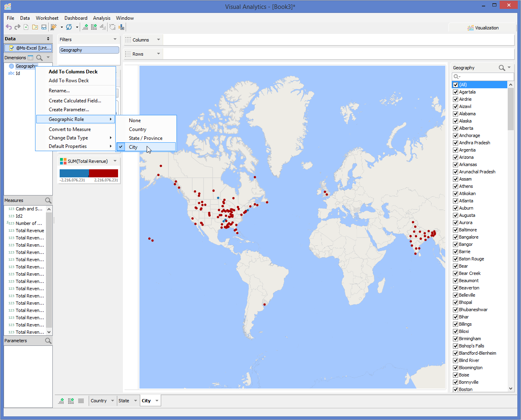Open the City tab dropdown arrow

[157, 401]
